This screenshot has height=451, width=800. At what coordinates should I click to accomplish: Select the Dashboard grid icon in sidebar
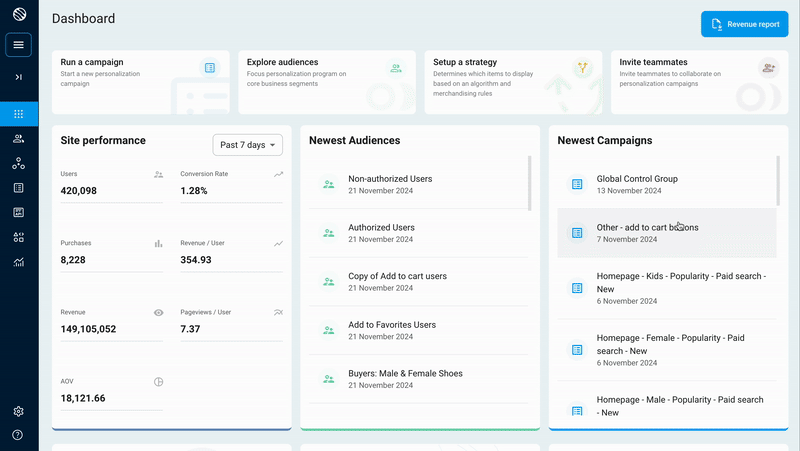(19, 114)
